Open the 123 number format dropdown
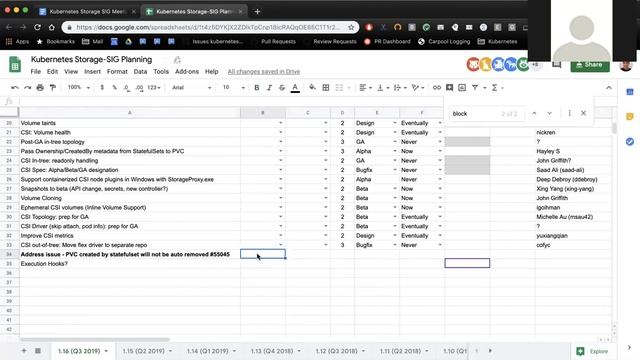640x360 pixels. pyautogui.click(x=153, y=88)
